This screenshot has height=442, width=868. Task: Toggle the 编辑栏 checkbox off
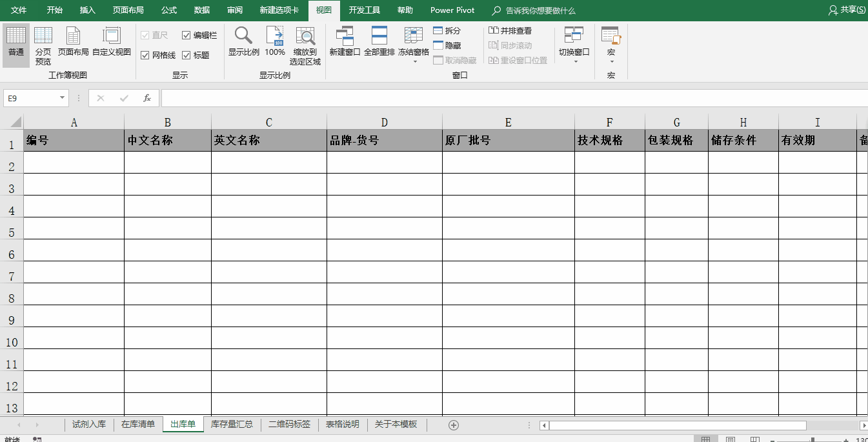point(186,35)
